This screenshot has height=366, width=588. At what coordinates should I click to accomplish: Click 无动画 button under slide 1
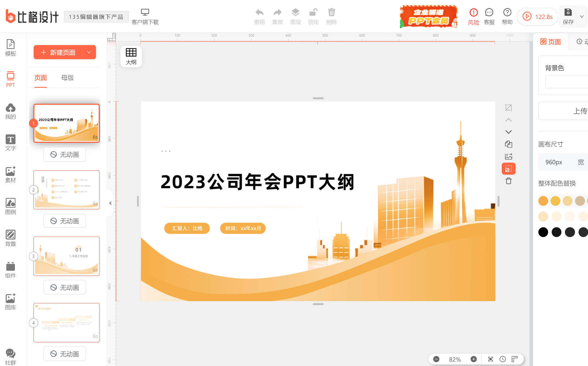point(65,154)
